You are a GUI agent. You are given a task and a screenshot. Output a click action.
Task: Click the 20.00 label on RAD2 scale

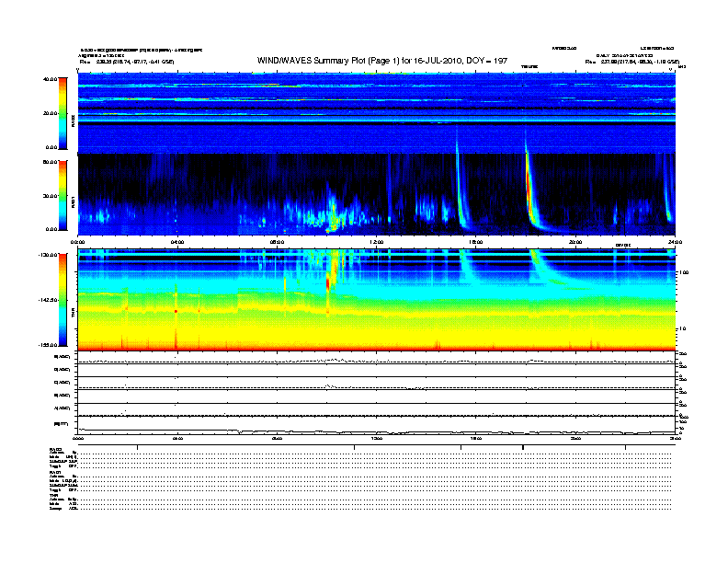(50, 113)
